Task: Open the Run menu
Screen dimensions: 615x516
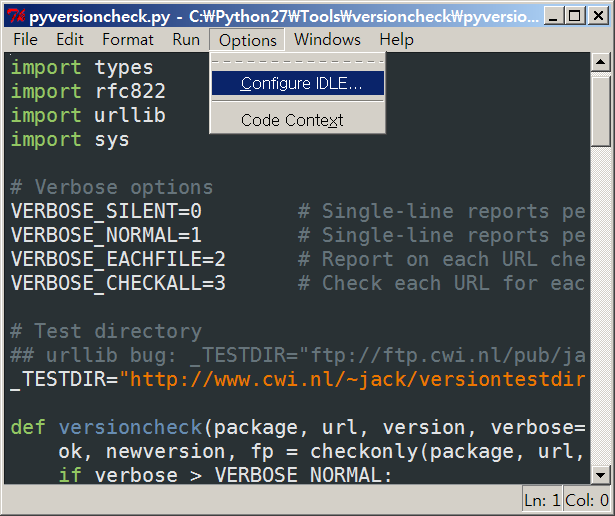Action: [186, 40]
